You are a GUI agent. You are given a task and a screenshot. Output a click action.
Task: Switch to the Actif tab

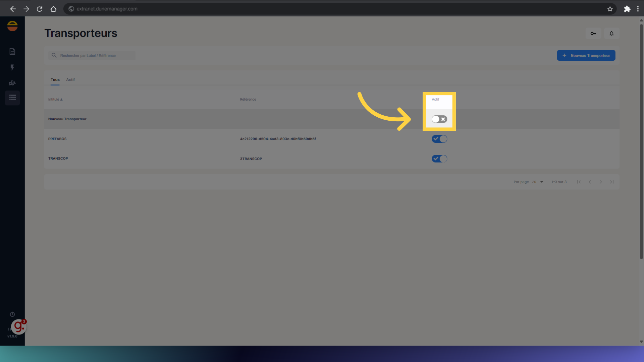tap(70, 80)
